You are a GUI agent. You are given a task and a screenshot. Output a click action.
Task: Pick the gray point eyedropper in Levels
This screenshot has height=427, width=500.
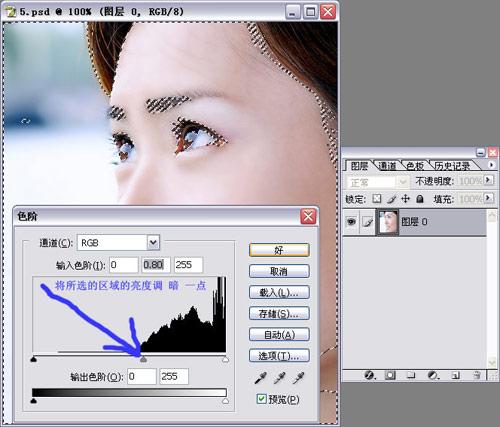coord(279,378)
